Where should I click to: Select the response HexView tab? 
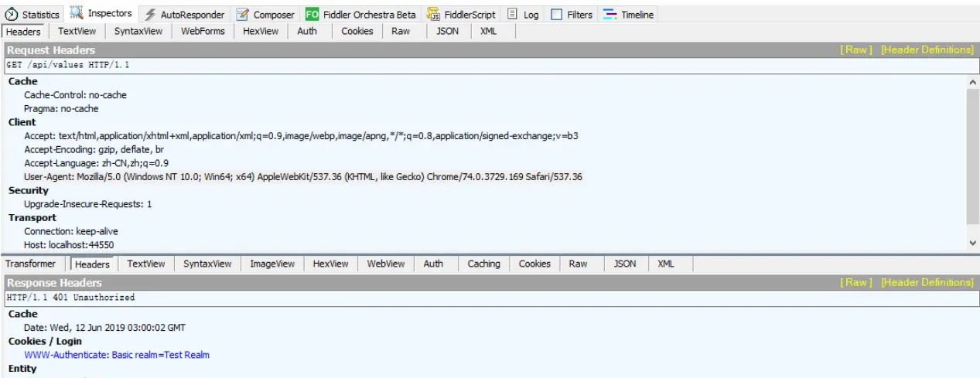coord(330,264)
